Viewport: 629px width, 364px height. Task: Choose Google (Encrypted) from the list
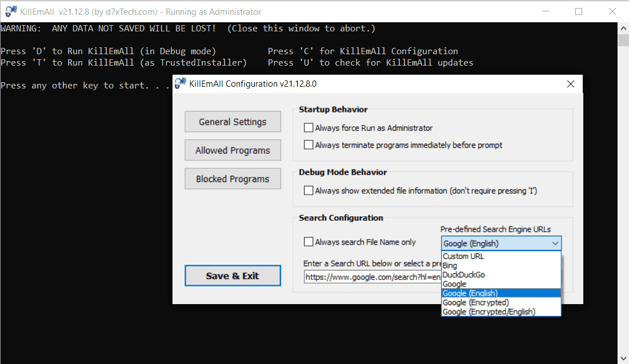(501, 302)
